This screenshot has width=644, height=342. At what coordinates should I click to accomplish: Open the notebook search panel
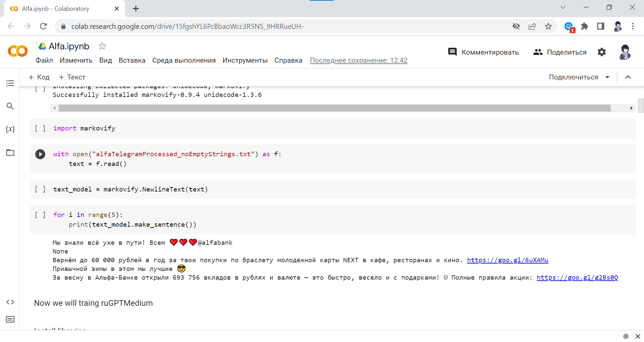pos(10,106)
